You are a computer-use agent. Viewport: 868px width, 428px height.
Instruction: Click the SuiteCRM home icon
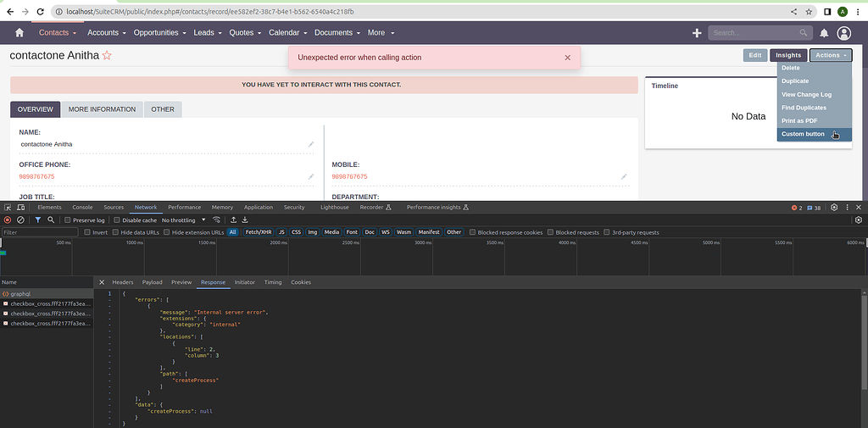19,33
